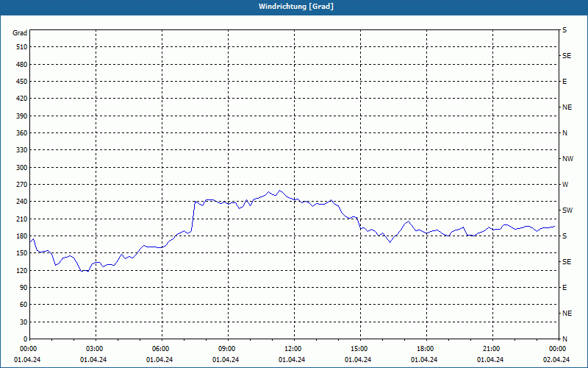
Task: Click the 150 y-axis value
Action: 22,253
